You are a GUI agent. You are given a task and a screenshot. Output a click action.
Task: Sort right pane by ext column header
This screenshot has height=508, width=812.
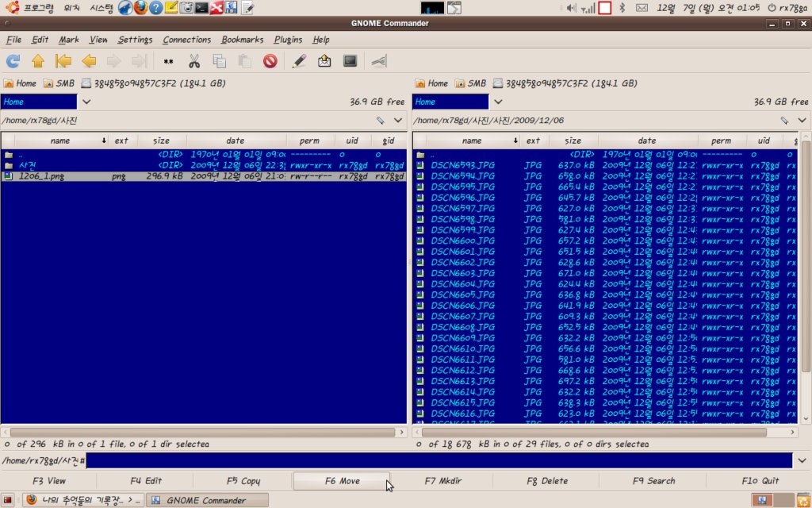click(x=533, y=140)
